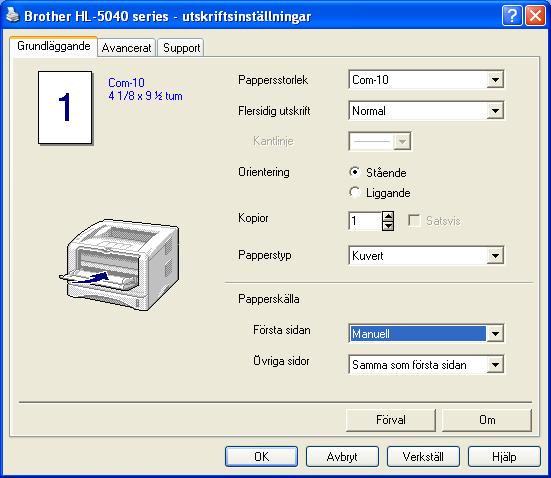
Task: Apply settings with the Verkställ button
Action: 423,457
